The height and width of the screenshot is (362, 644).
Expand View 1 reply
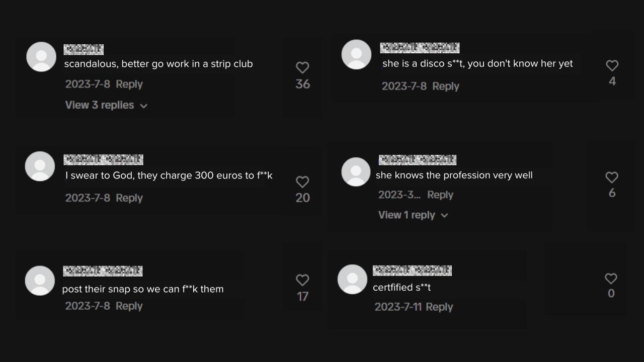[x=413, y=215]
